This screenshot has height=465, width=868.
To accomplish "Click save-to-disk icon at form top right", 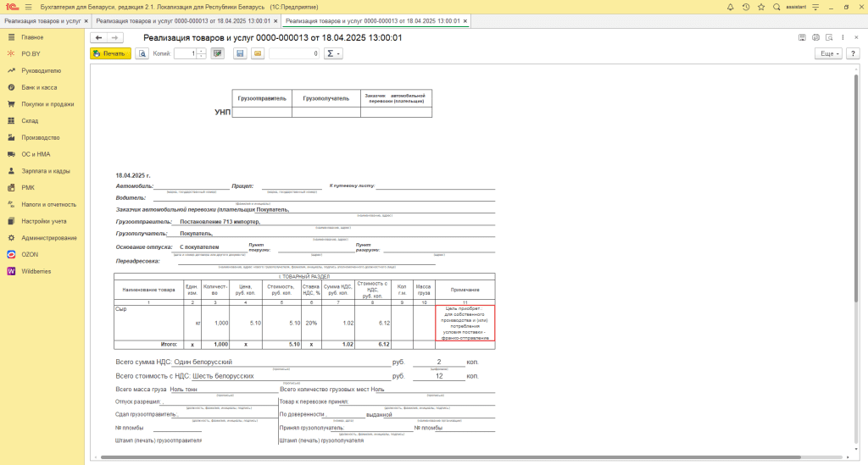I will [x=802, y=37].
